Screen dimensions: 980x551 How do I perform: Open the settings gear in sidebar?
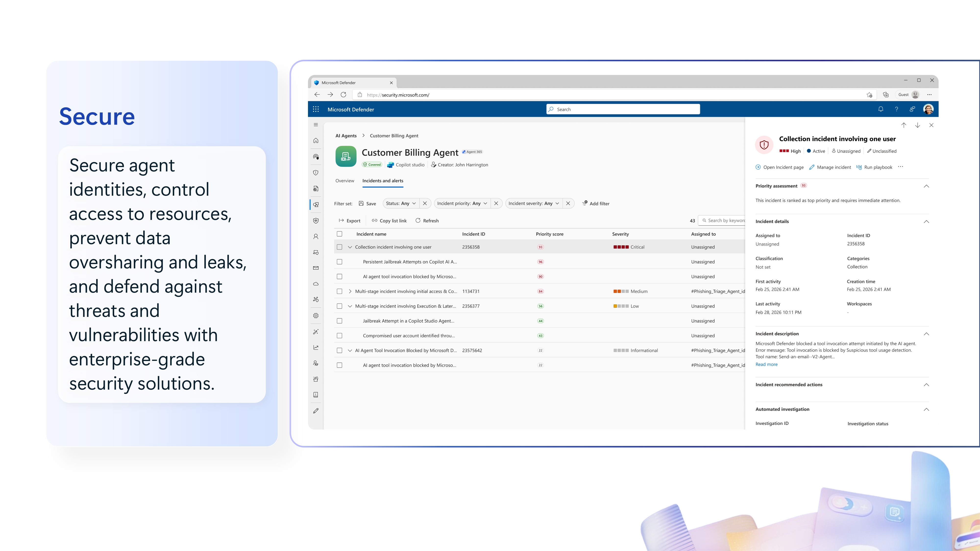coord(315,316)
